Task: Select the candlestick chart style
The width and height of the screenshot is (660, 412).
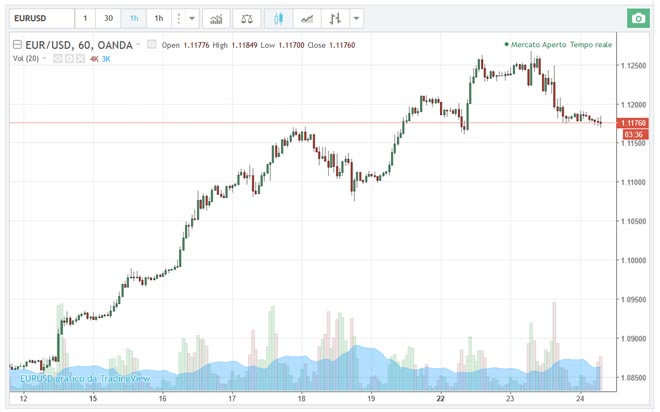Action: tap(279, 18)
